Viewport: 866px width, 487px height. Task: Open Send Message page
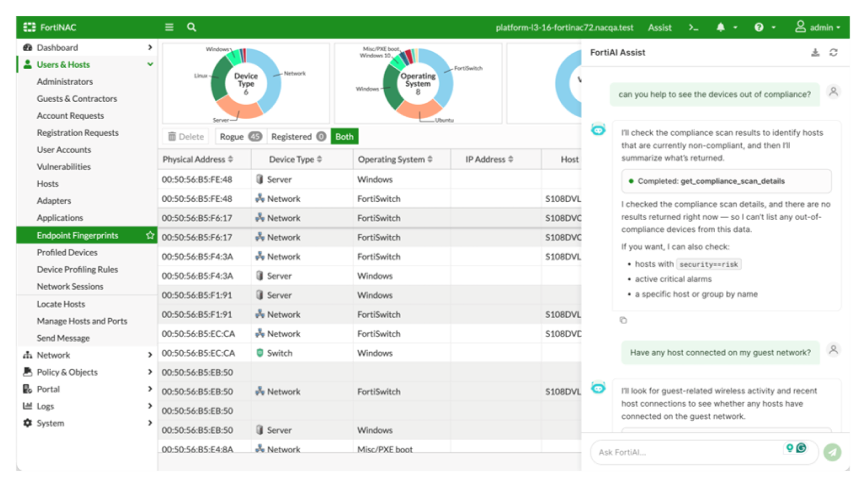coord(63,338)
